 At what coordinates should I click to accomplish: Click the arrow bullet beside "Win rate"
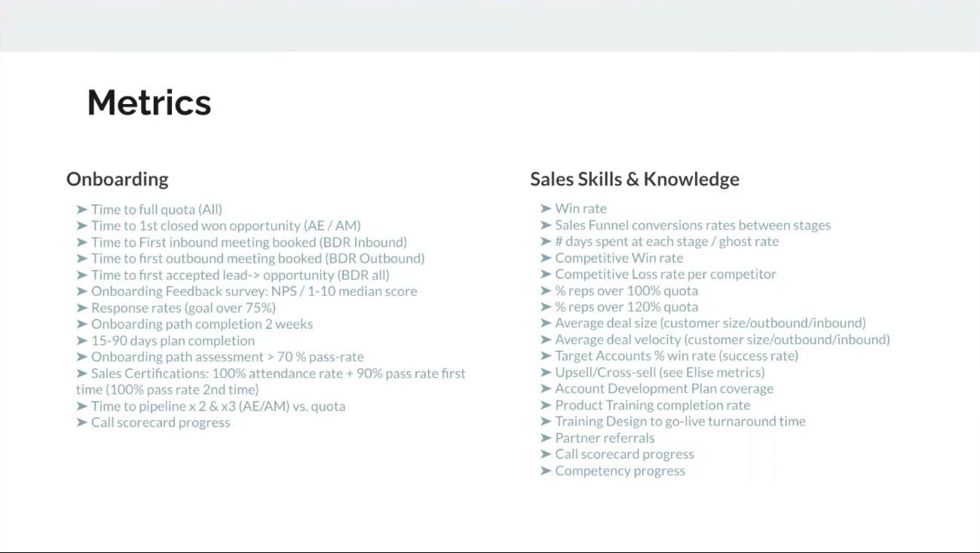pos(546,208)
